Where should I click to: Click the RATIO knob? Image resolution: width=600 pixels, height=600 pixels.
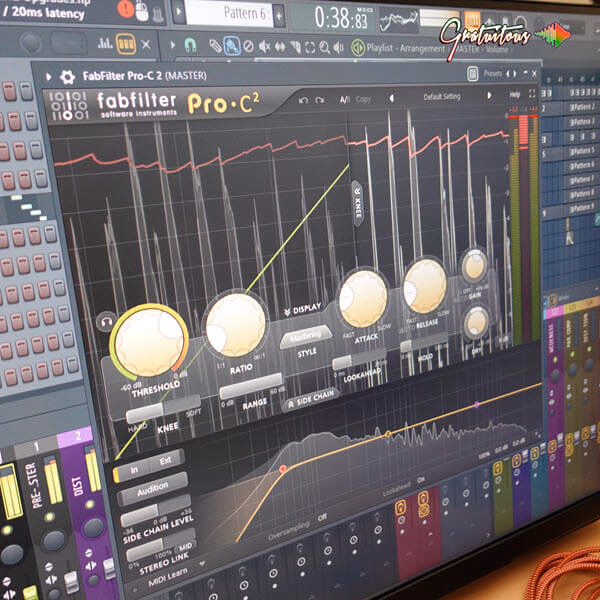(235, 324)
